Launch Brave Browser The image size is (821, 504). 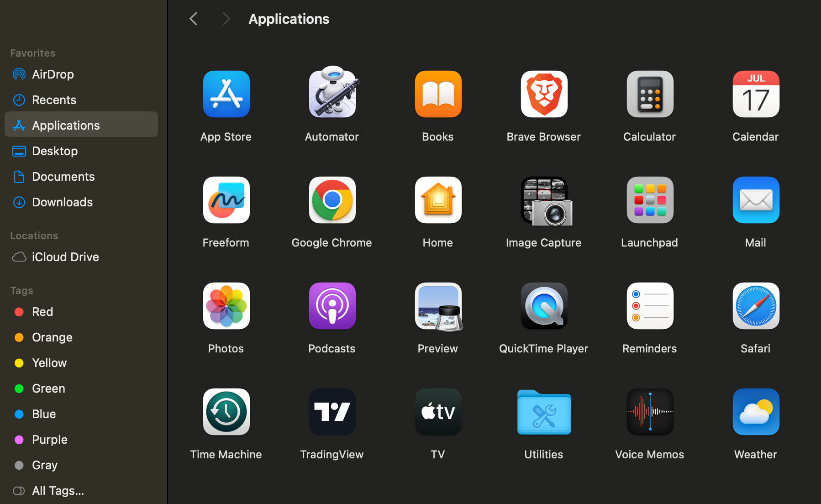pyautogui.click(x=543, y=94)
